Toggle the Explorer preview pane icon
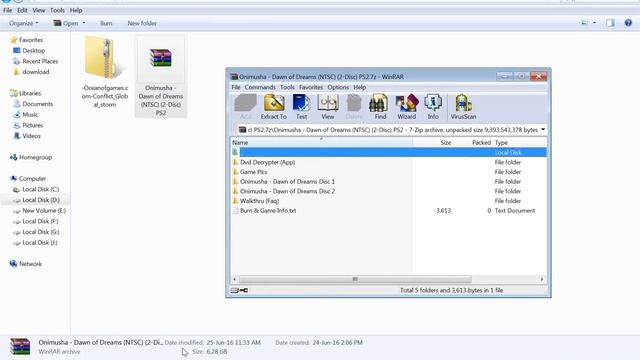 610,23
